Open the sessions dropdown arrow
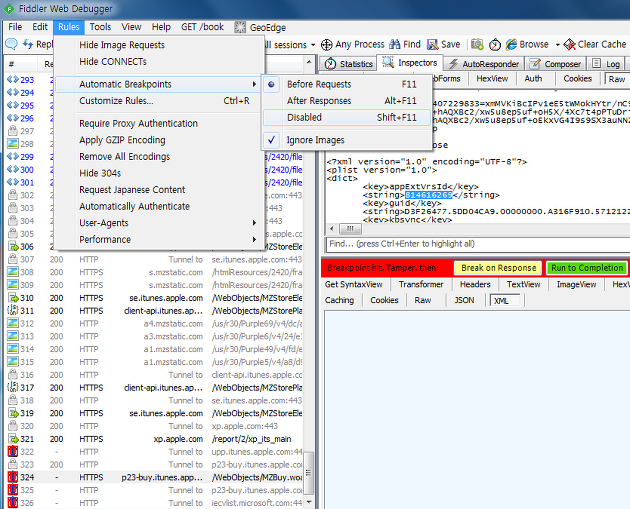 [313, 45]
